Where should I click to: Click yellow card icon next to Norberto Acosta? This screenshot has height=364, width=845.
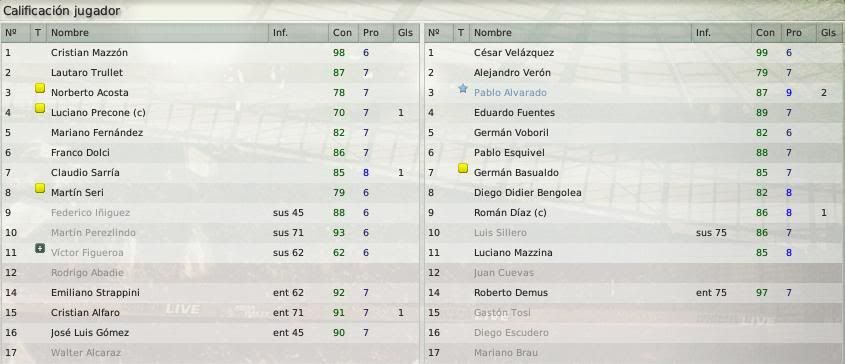tap(39, 88)
